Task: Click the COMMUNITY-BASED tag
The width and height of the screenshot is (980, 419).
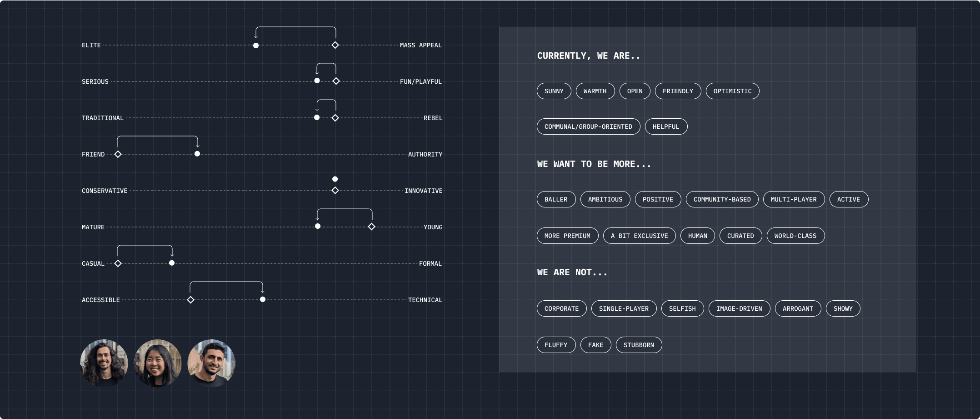Action: click(722, 199)
